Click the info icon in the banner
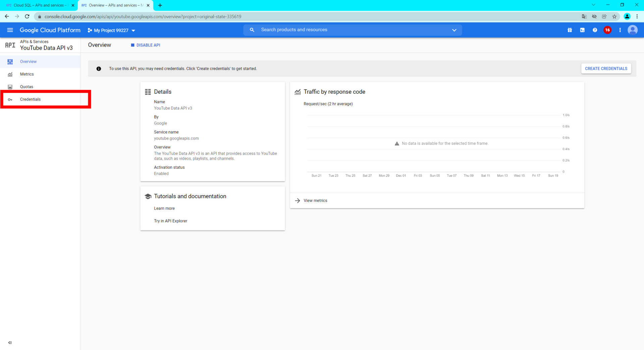The image size is (644, 350). tap(99, 69)
